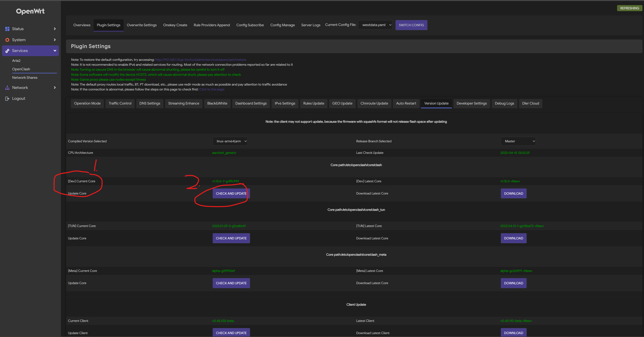Open the restore default configuration link
This screenshot has width=644, height=337.
click(x=200, y=60)
